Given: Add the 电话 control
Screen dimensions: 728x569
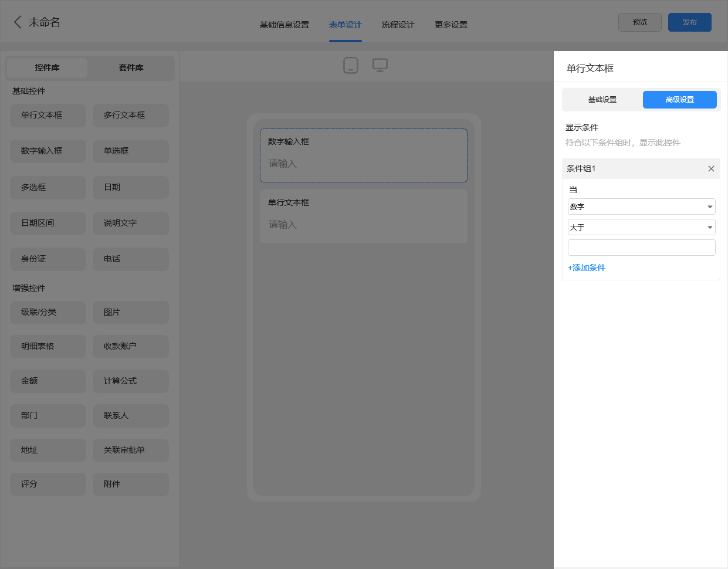Looking at the screenshot, I should [131, 259].
